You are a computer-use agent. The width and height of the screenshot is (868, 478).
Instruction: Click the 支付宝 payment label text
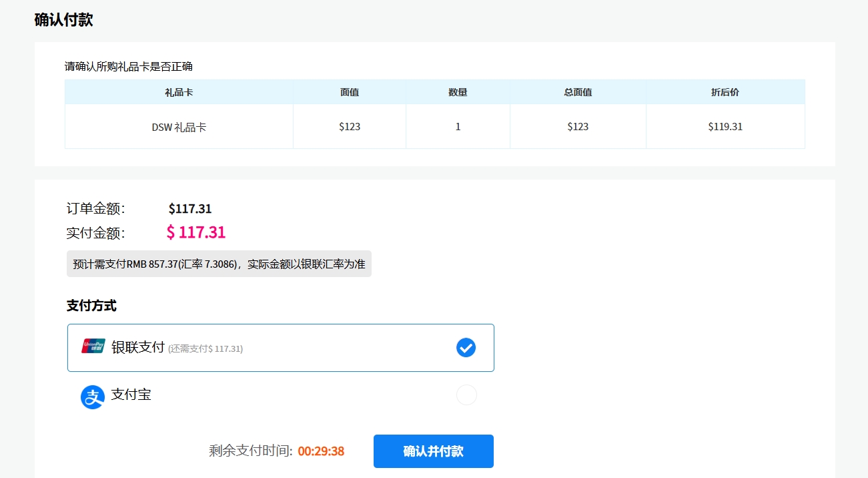131,395
